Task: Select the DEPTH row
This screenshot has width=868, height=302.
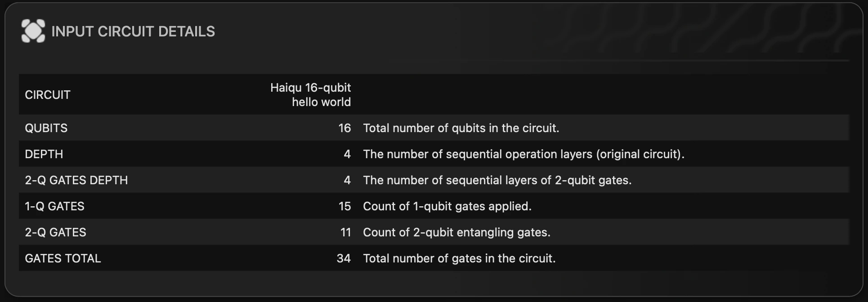Action: click(44, 154)
